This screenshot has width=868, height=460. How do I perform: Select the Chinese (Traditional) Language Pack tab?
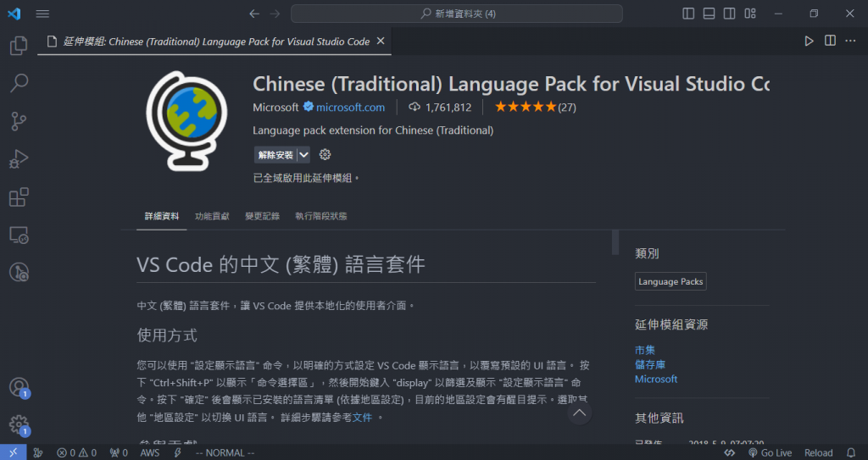click(x=214, y=42)
